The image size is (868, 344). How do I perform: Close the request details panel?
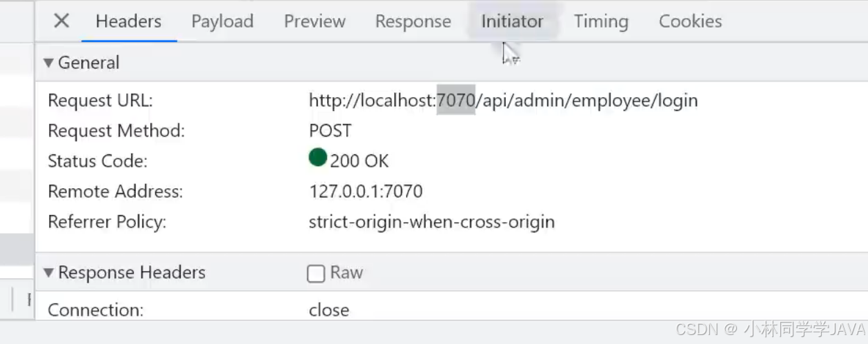(61, 21)
